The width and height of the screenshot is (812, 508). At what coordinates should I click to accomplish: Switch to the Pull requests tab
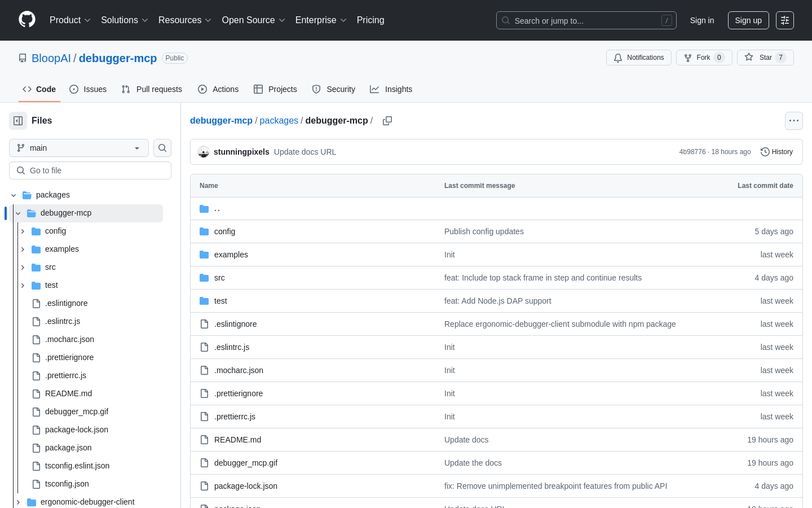[x=152, y=89]
